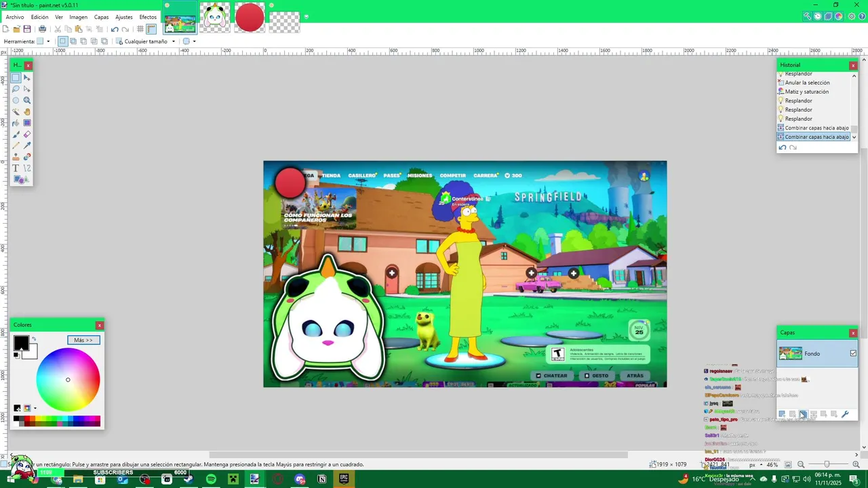Open the Efectos menu
868x488 pixels.
pos(148,17)
